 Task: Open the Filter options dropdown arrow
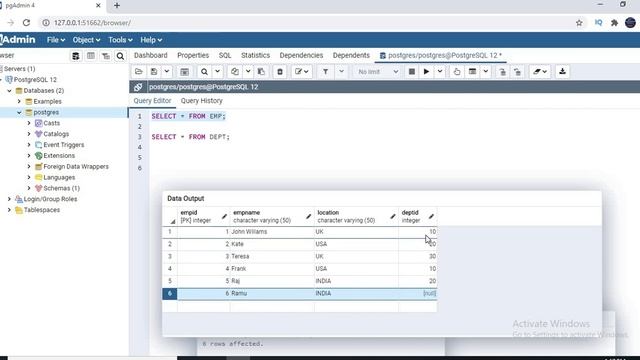click(x=341, y=72)
